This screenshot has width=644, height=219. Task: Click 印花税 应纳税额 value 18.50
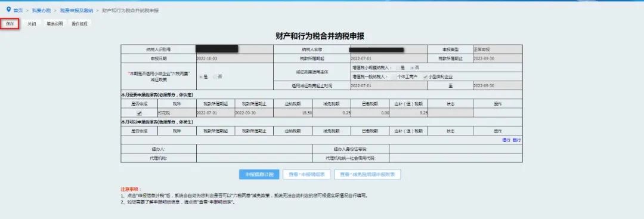point(293,113)
